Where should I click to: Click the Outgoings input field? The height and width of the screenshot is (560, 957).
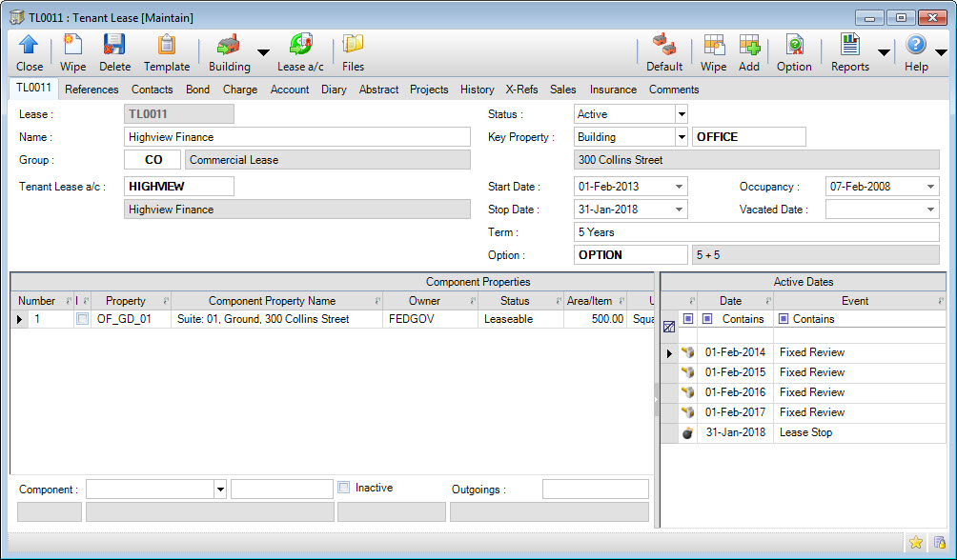tap(595, 490)
